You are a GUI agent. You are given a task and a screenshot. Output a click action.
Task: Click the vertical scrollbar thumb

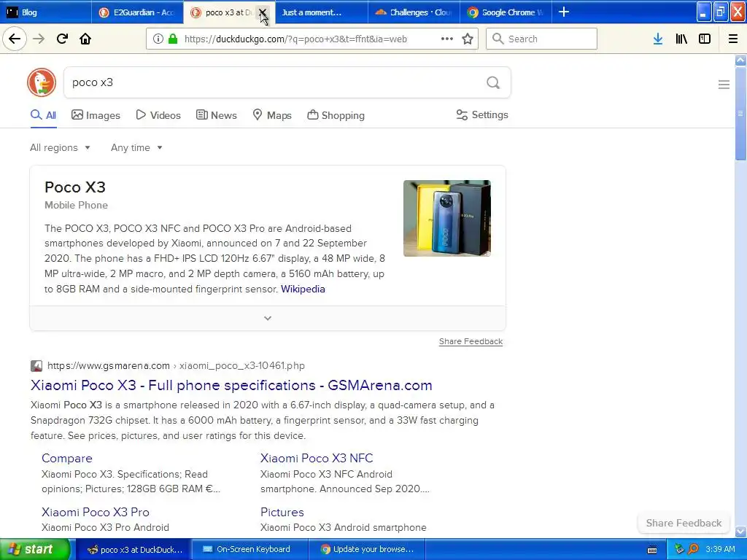(x=740, y=113)
